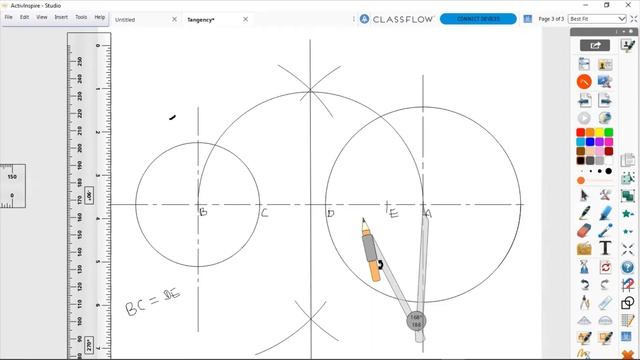Click the shape recognition pen icon
Viewport: 640px width, 360px height.
[x=605, y=338]
